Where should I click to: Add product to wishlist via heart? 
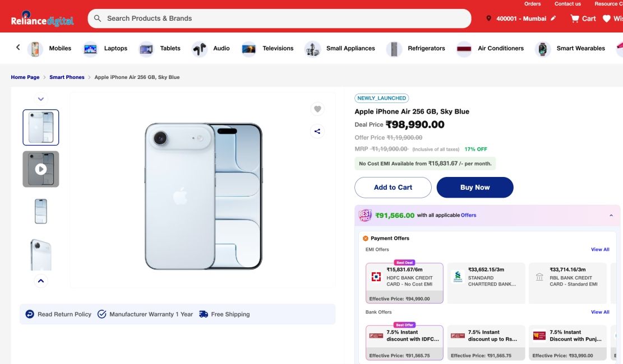click(317, 109)
